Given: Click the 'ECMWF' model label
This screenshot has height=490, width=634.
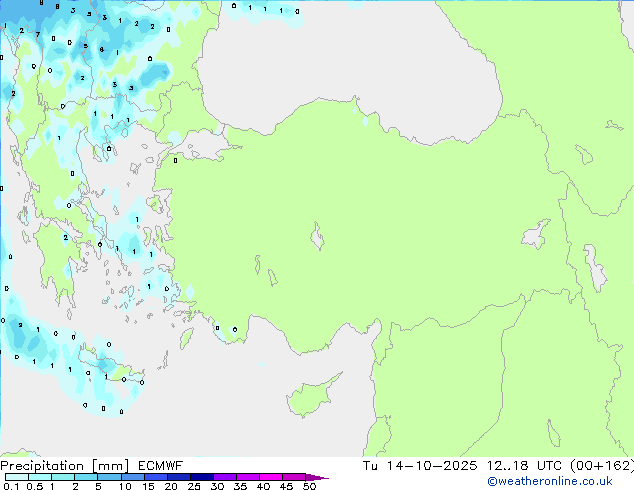Looking at the screenshot, I should click(x=160, y=466).
